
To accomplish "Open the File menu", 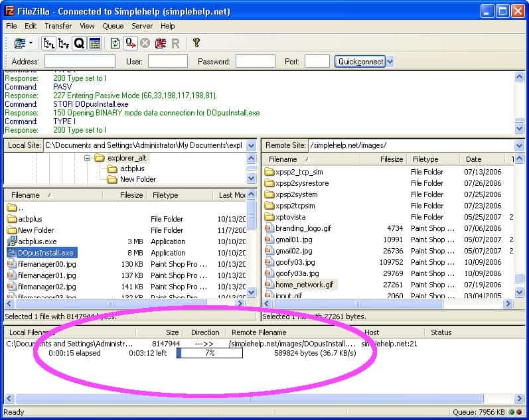I will [11, 26].
